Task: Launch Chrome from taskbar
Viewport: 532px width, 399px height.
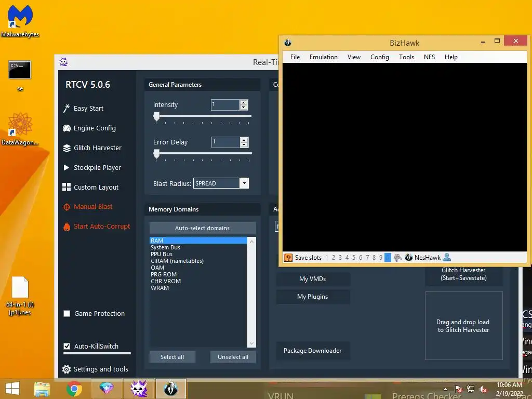Action: tap(74, 389)
